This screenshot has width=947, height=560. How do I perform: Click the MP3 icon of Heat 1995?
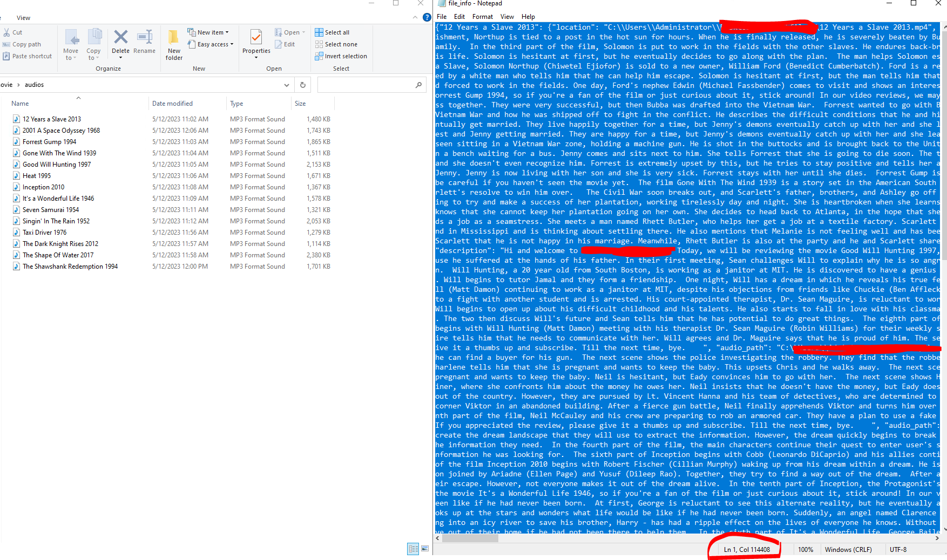(x=16, y=176)
